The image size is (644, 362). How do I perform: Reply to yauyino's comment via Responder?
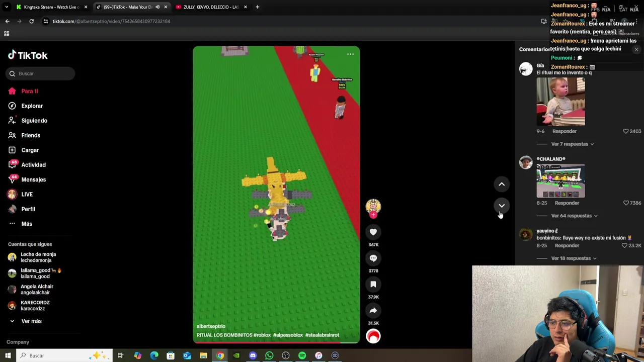[x=567, y=246]
